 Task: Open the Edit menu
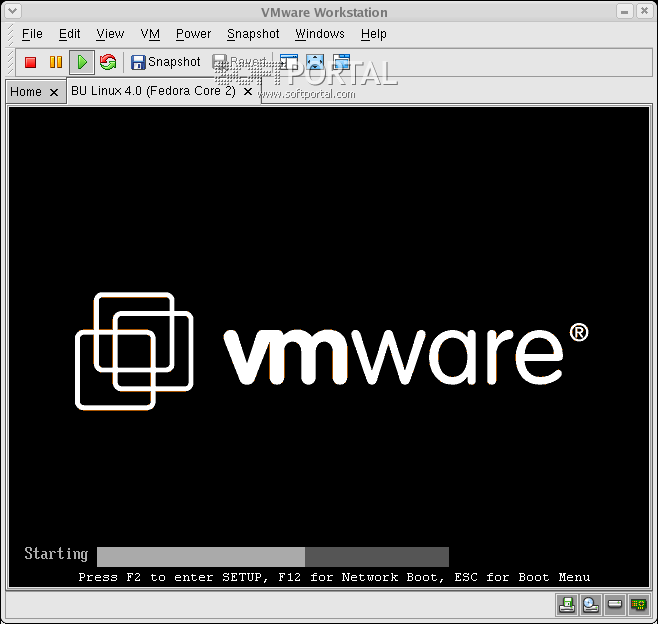(69, 34)
